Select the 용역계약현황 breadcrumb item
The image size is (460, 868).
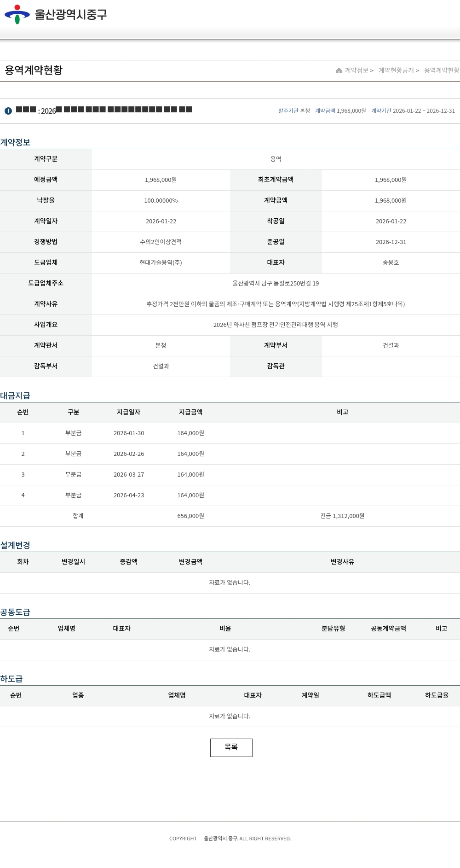[442, 70]
